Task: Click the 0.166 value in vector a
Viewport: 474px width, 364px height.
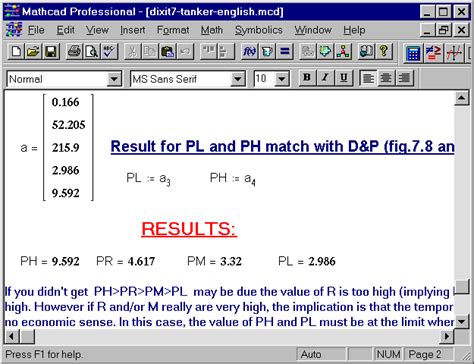Action: pyautogui.click(x=66, y=102)
